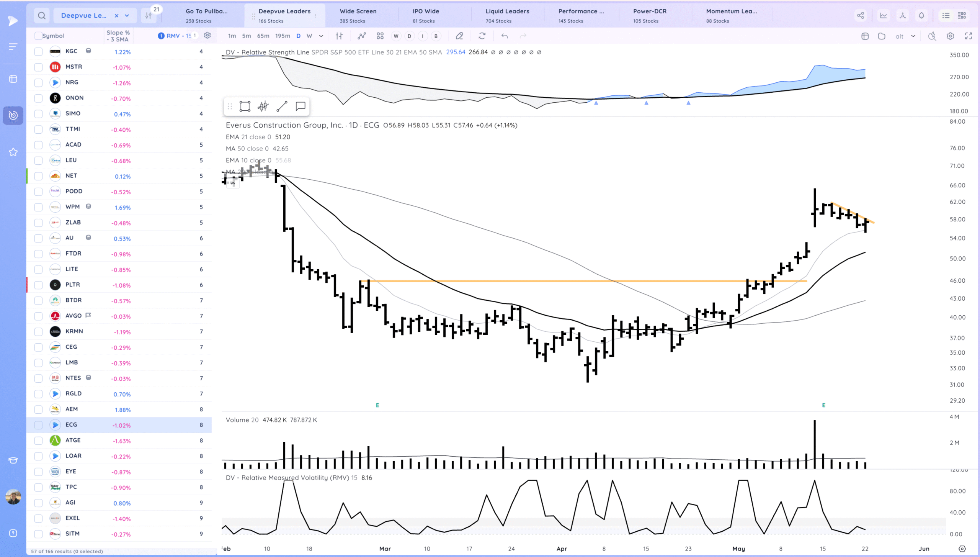Open alerts bell icon
This screenshot has width=980, height=557.
tap(921, 16)
